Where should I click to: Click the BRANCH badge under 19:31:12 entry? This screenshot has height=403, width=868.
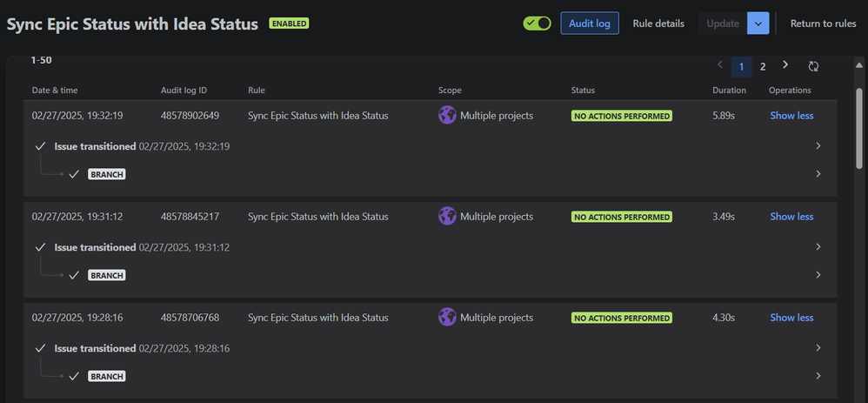pyautogui.click(x=107, y=275)
